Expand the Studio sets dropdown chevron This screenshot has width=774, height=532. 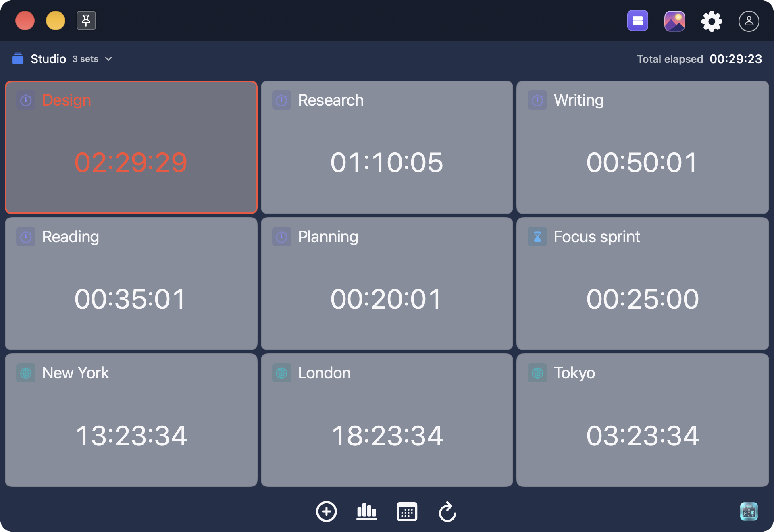click(108, 59)
